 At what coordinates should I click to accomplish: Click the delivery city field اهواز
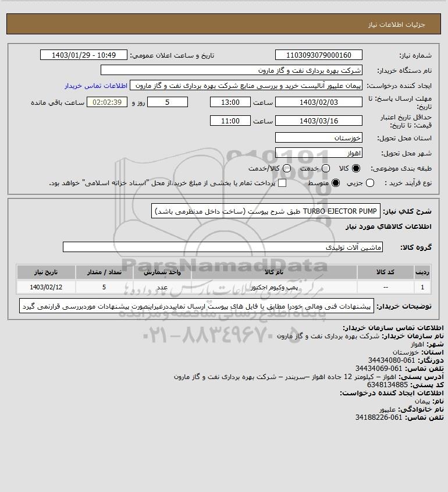pyautogui.click(x=318, y=153)
